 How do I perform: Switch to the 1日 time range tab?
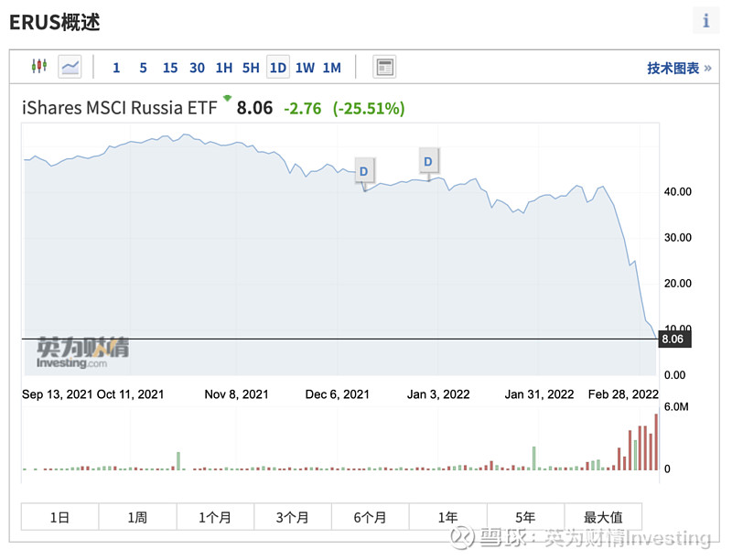point(59,516)
